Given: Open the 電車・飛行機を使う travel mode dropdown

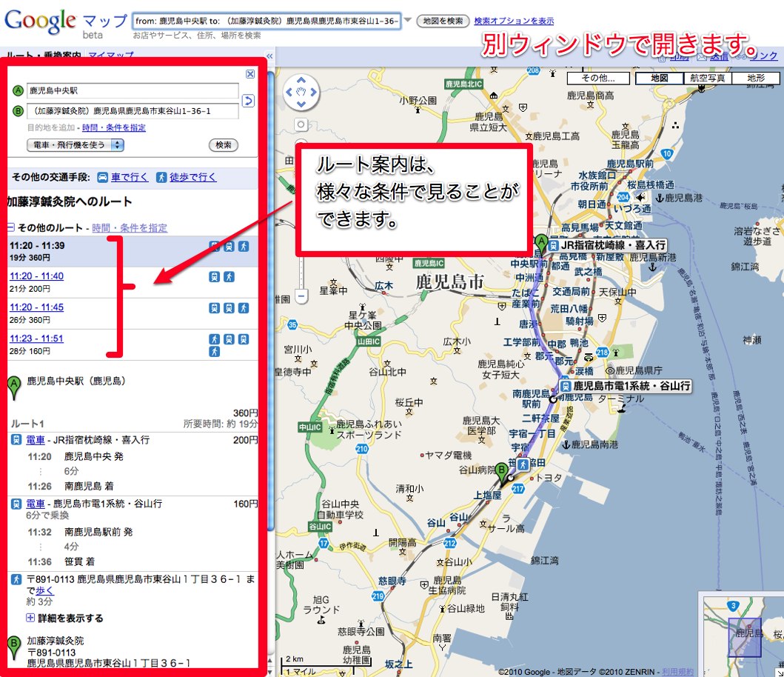Looking at the screenshot, I should [x=76, y=145].
